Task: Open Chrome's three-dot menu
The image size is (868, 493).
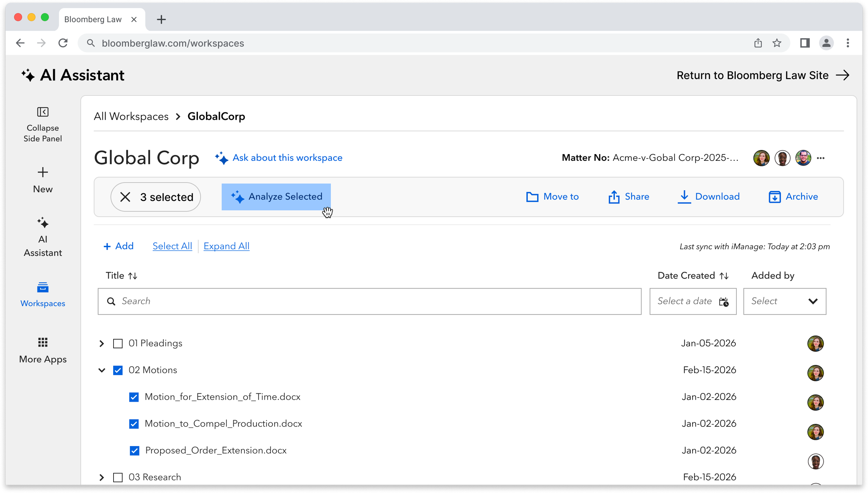Action: [848, 43]
